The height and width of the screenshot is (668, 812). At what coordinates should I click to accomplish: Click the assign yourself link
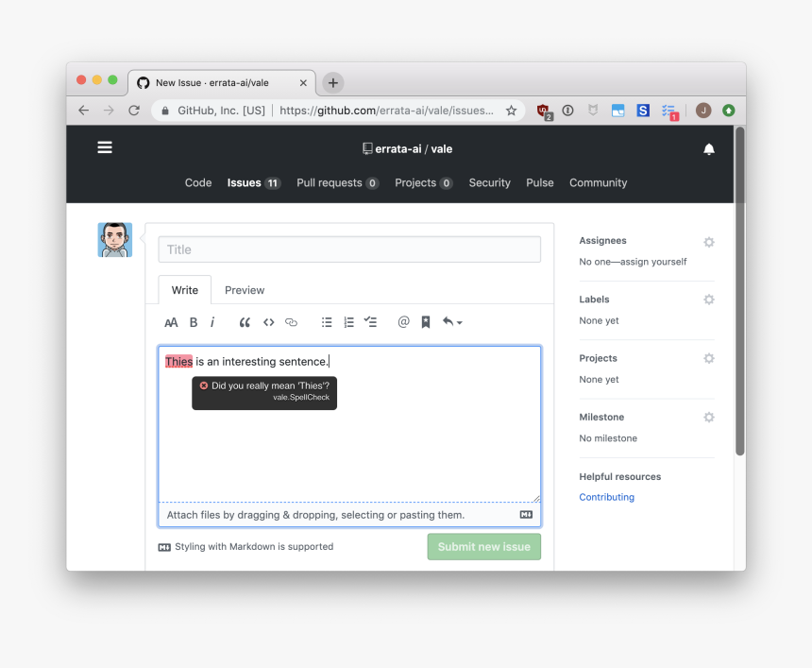[x=653, y=262]
